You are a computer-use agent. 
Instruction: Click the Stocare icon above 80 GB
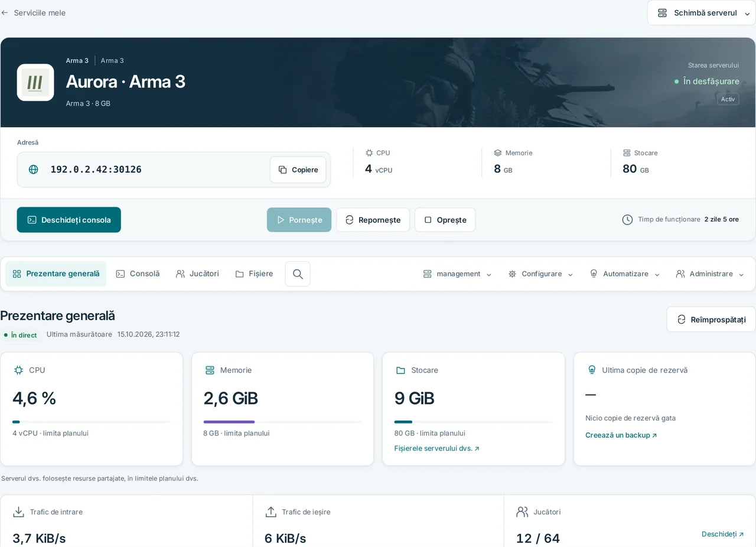coord(627,153)
